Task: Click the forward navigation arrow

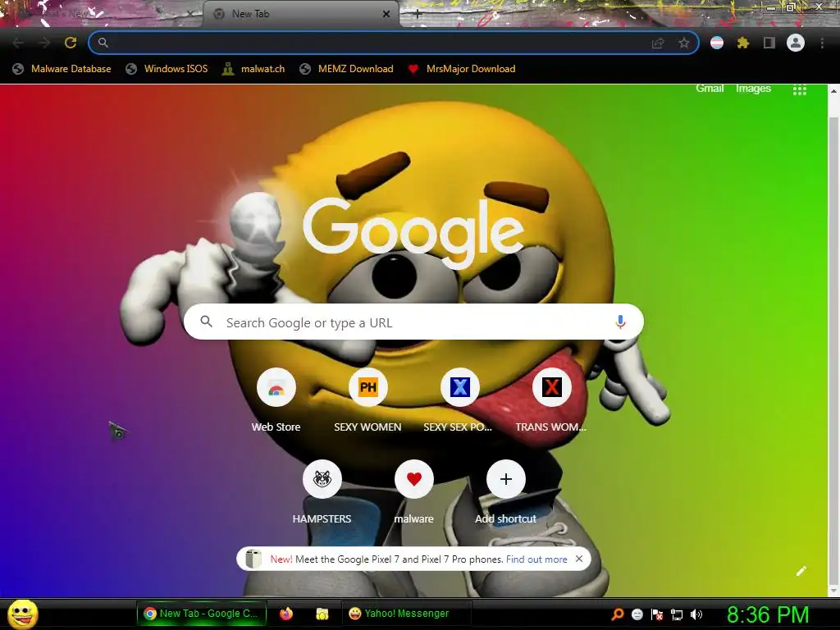Action: [x=44, y=43]
